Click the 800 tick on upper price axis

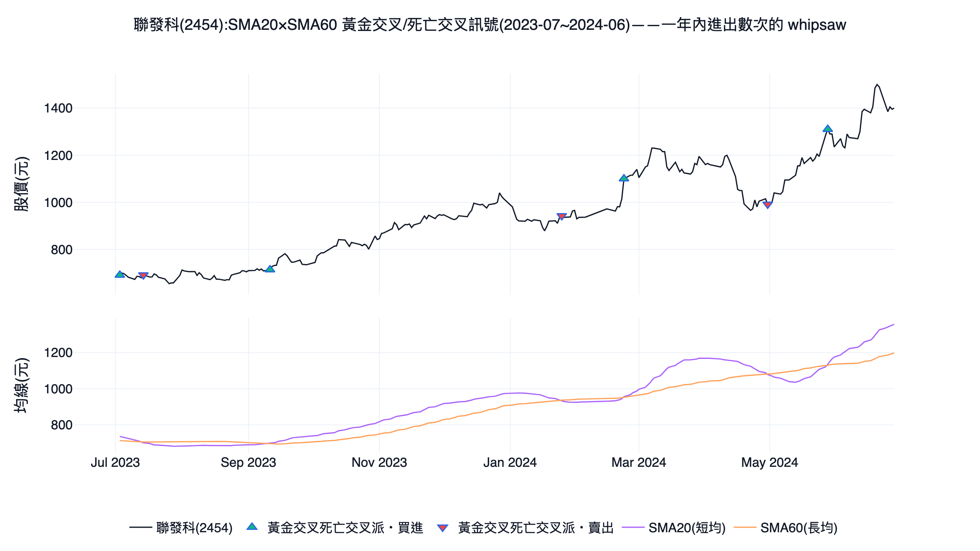click(x=62, y=250)
